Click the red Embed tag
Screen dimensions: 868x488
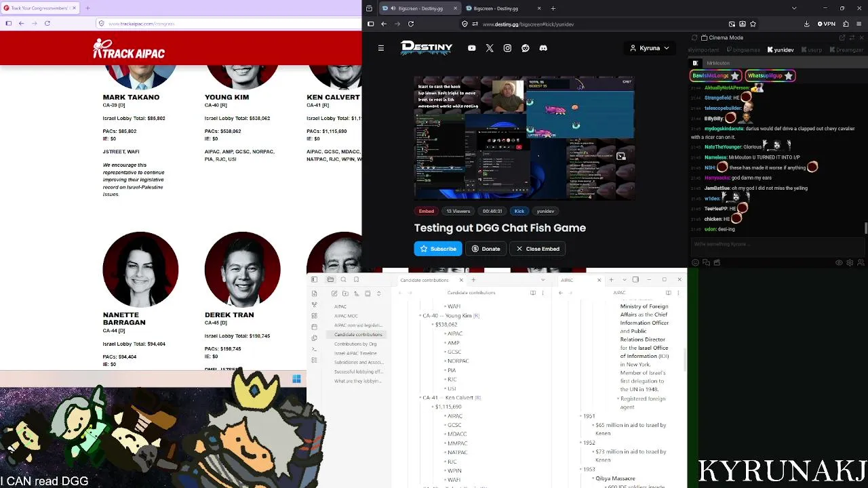point(426,211)
